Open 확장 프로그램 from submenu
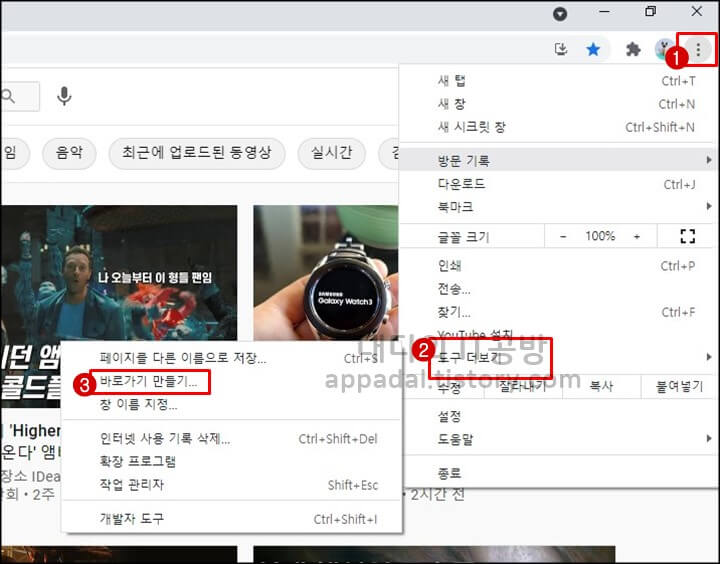 232,461
